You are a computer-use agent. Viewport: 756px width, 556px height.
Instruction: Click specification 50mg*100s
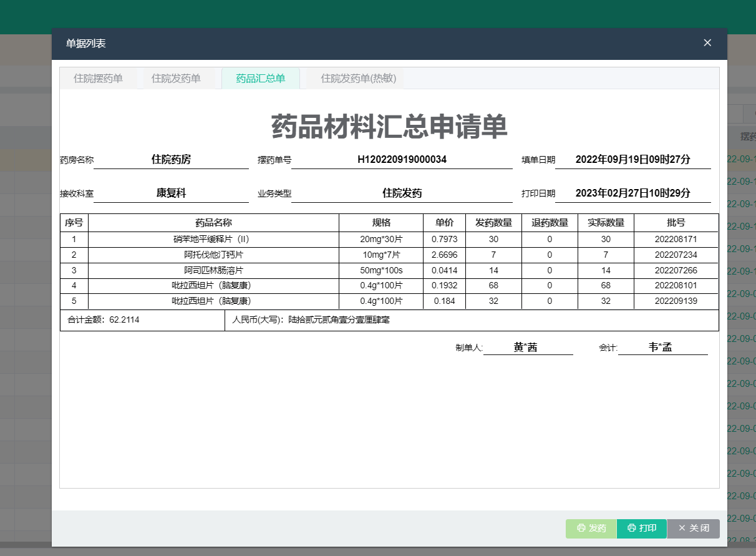pyautogui.click(x=381, y=270)
